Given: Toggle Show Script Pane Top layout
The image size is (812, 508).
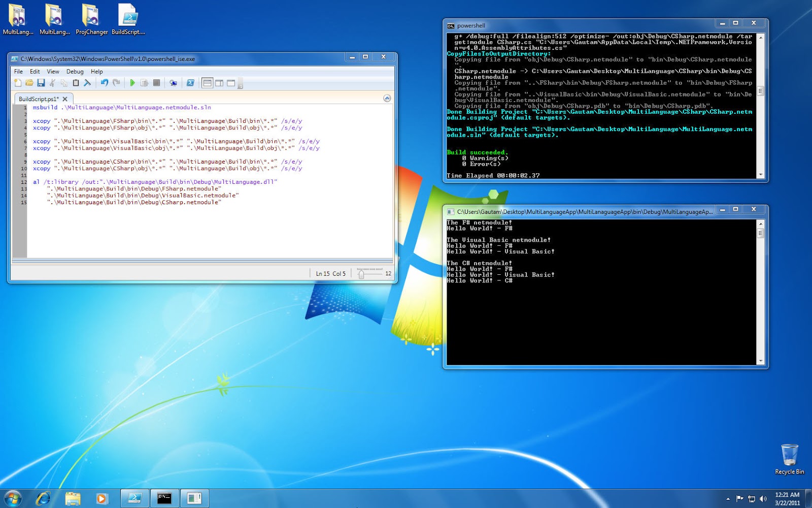Looking at the screenshot, I should click(207, 83).
